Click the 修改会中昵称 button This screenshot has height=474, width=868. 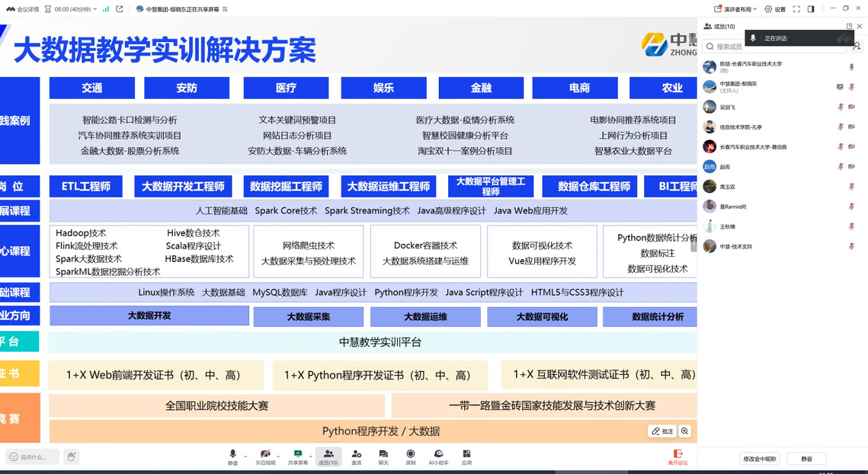click(x=760, y=459)
